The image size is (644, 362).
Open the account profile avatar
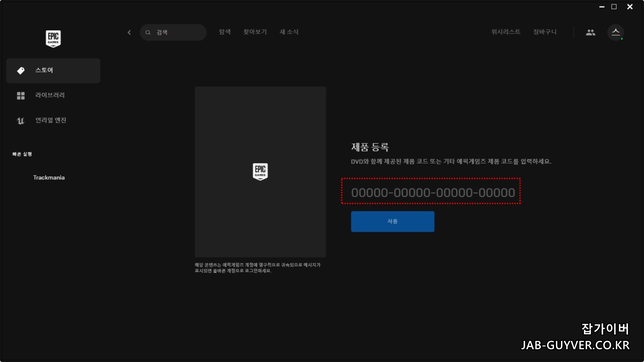616,33
